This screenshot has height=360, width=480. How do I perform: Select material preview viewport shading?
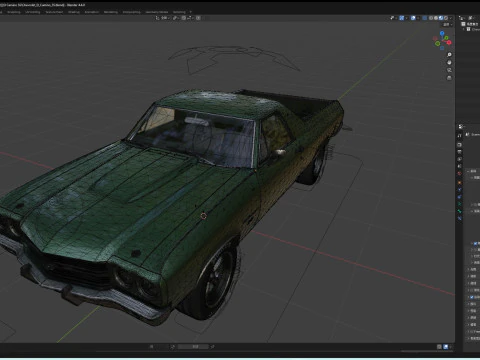click(x=441, y=18)
